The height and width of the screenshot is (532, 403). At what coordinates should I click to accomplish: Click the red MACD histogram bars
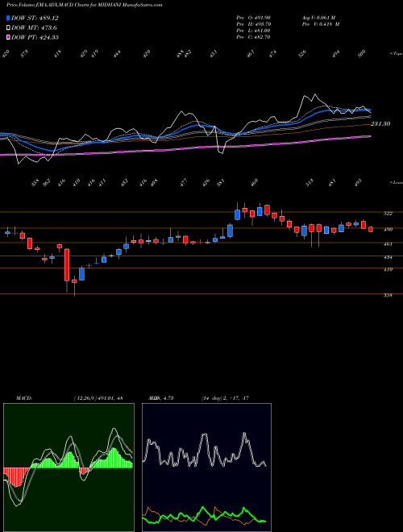16,476
